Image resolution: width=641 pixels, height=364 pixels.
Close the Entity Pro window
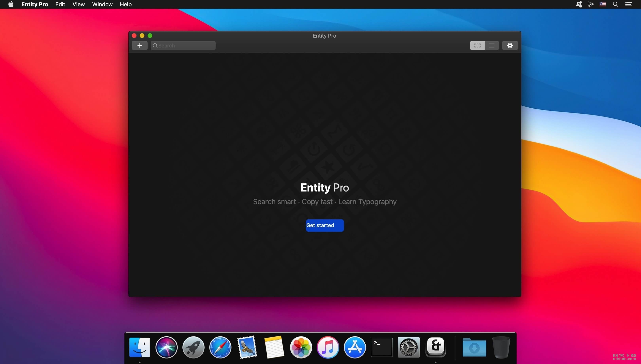(x=134, y=35)
